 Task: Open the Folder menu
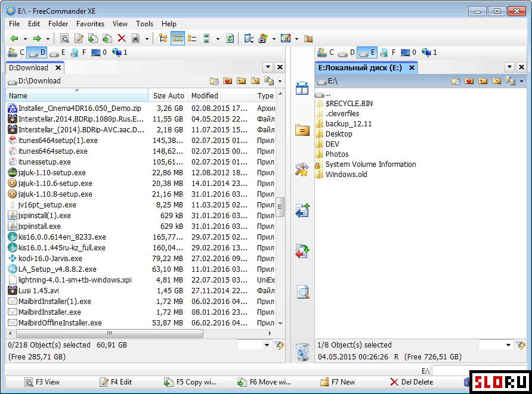pyautogui.click(x=58, y=24)
